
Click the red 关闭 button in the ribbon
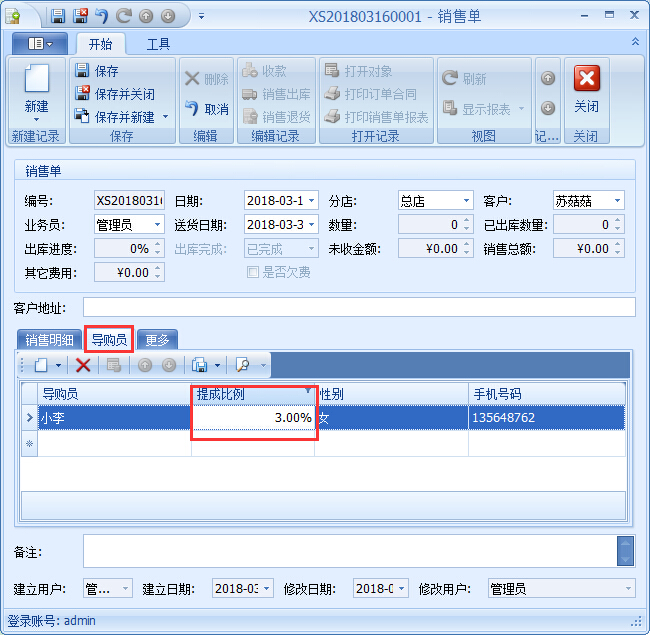click(586, 90)
